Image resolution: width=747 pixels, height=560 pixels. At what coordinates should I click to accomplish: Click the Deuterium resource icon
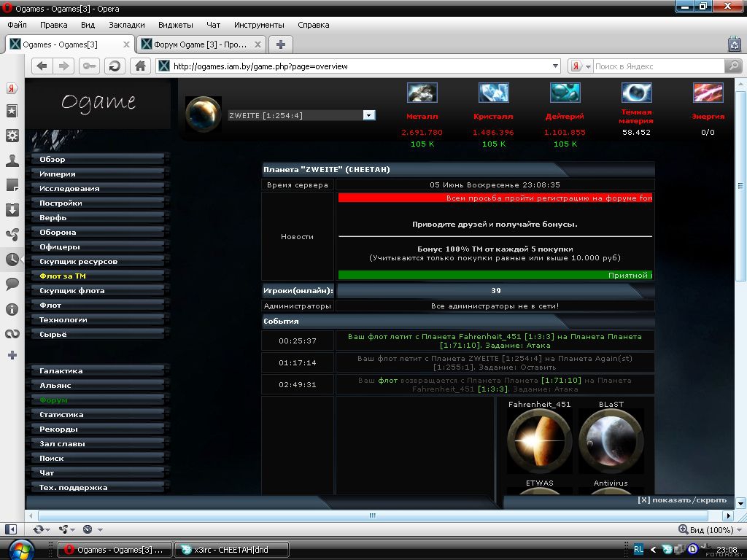(565, 93)
